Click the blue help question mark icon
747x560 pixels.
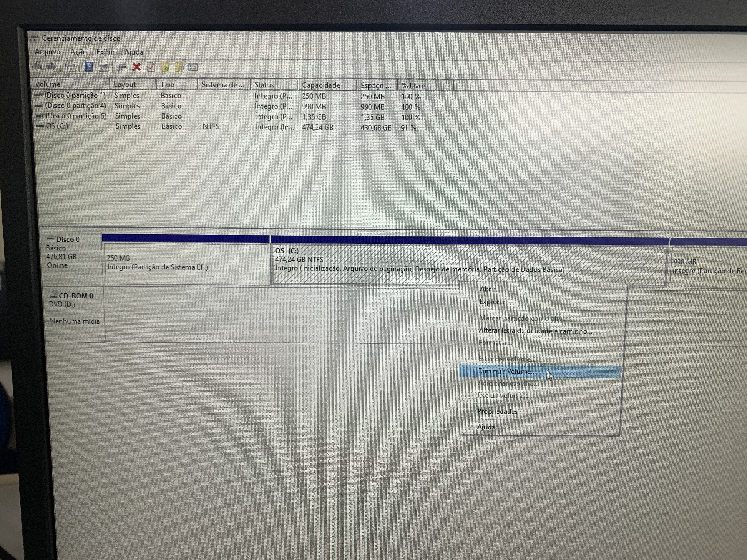click(89, 67)
